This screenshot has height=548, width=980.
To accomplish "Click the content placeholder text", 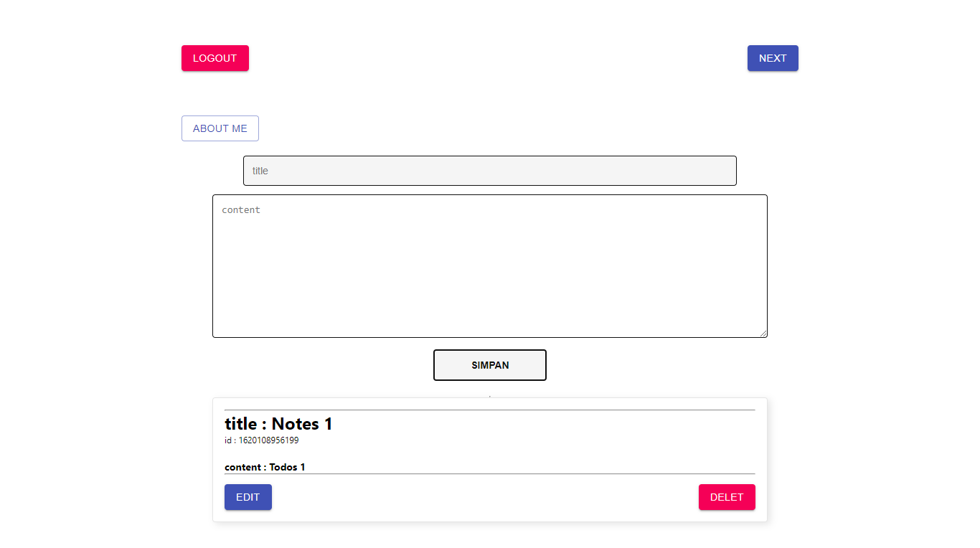I will (241, 209).
